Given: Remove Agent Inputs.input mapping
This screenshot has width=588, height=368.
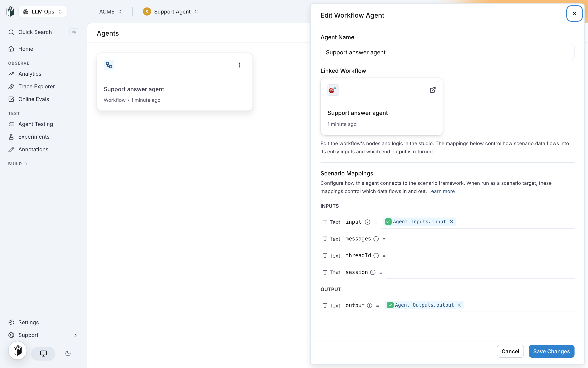Looking at the screenshot, I should coord(451,221).
